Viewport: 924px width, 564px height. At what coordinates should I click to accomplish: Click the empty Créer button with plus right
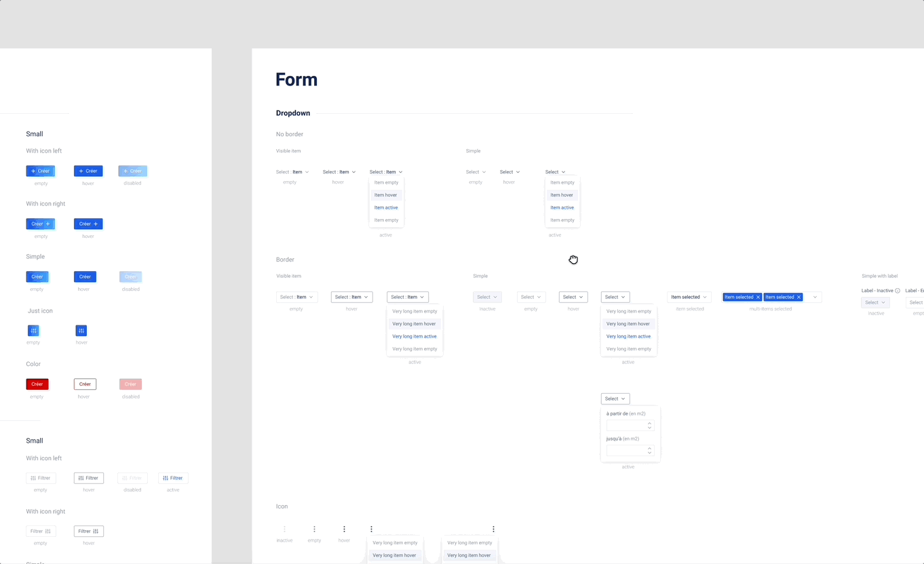(x=41, y=224)
